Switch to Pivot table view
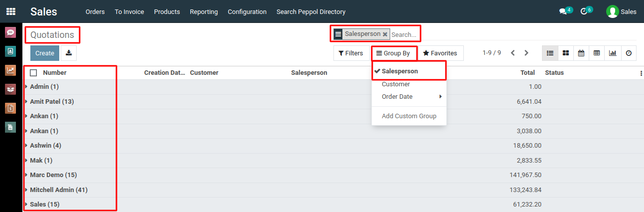Image resolution: width=644 pixels, height=212 pixels. [x=596, y=53]
